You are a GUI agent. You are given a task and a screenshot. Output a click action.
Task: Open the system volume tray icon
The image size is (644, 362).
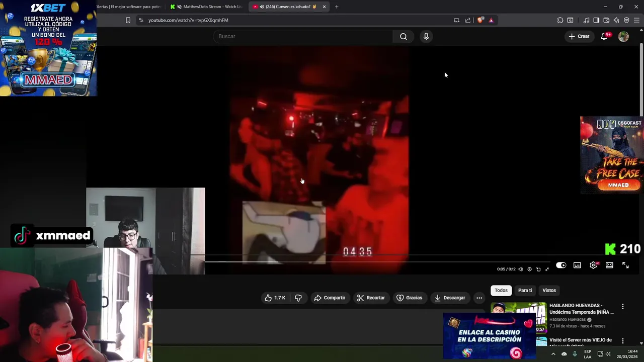608,354
